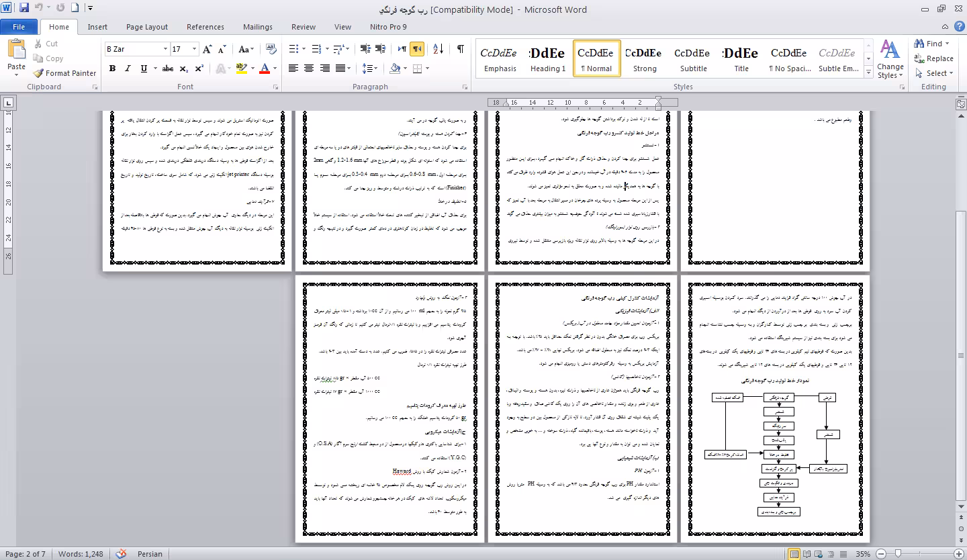
Task: Increase the paragraph indent
Action: click(x=381, y=49)
